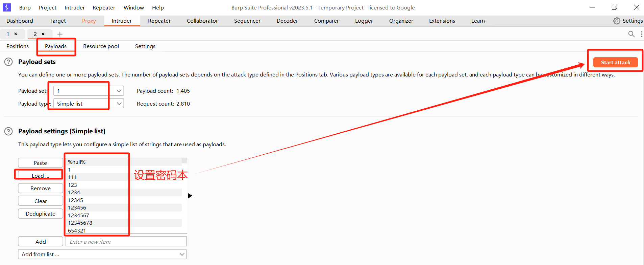
Task: Select Intruder attack tab 2
Action: point(35,34)
